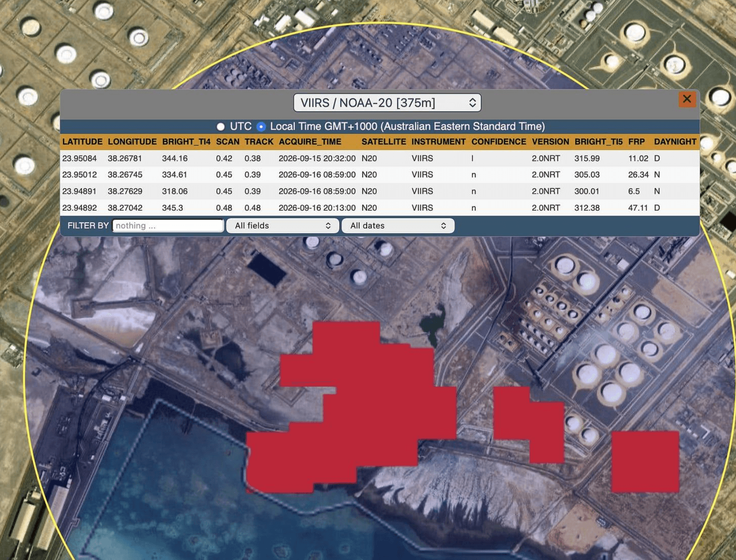Select the row with FRP 26.34

click(380, 174)
